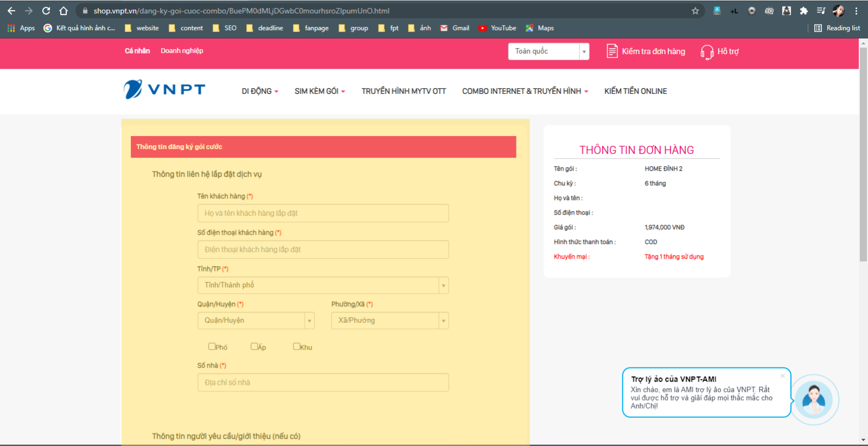The height and width of the screenshot is (446, 868).
Task: Open the AMI virtual assistant avatar
Action: pyautogui.click(x=814, y=400)
